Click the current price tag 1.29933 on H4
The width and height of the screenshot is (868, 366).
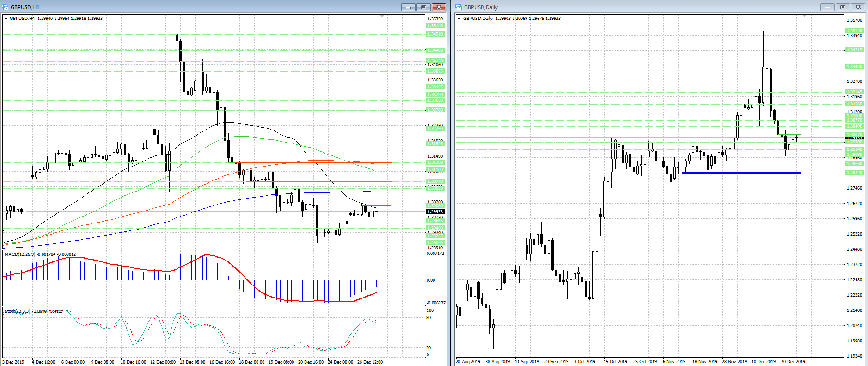point(435,212)
